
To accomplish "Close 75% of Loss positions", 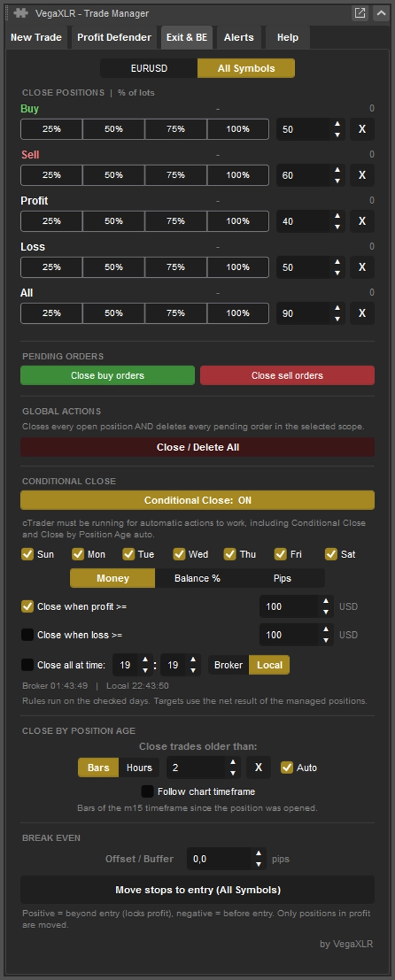I will tap(176, 267).
